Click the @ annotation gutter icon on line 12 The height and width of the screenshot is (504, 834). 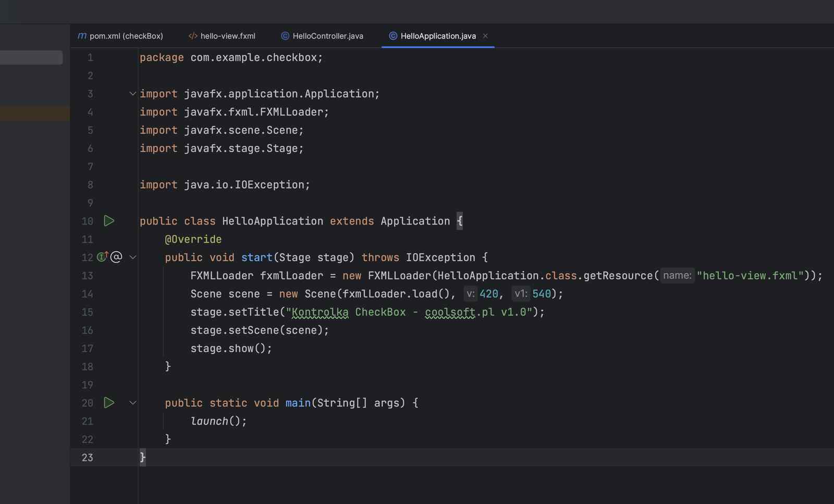tap(116, 257)
